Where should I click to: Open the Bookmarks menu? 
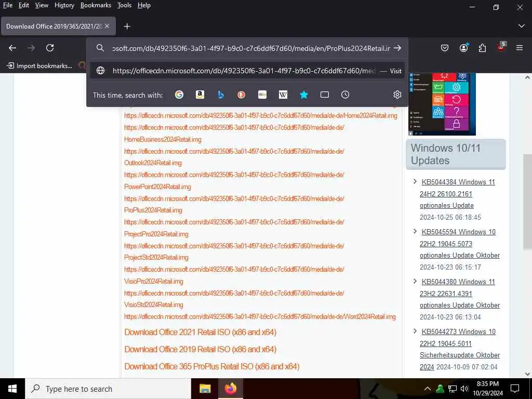96,5
